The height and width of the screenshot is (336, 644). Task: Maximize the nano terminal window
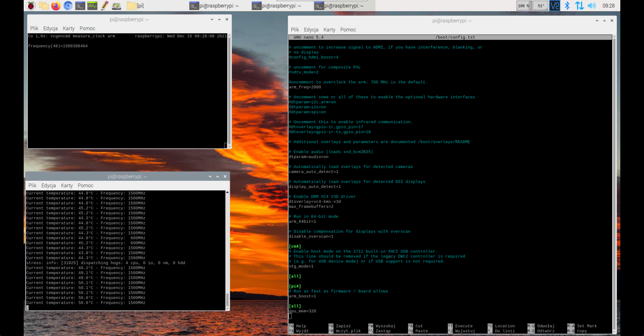pyautogui.click(x=604, y=21)
